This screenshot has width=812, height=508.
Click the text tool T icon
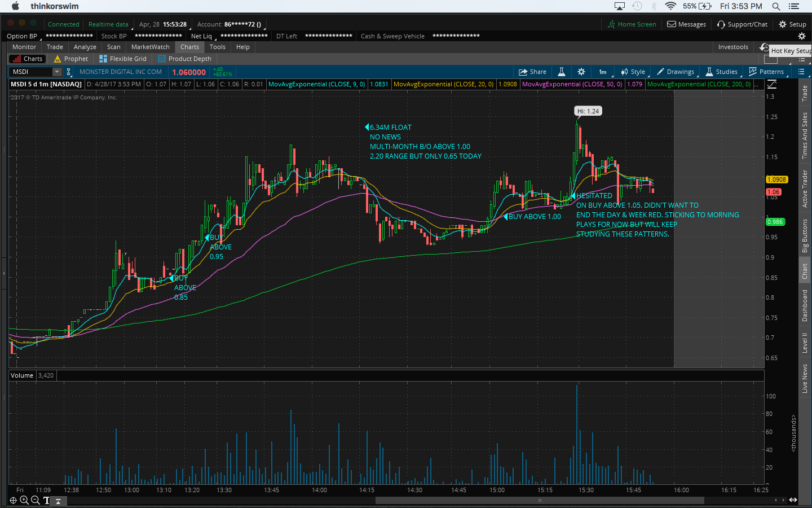[x=46, y=500]
